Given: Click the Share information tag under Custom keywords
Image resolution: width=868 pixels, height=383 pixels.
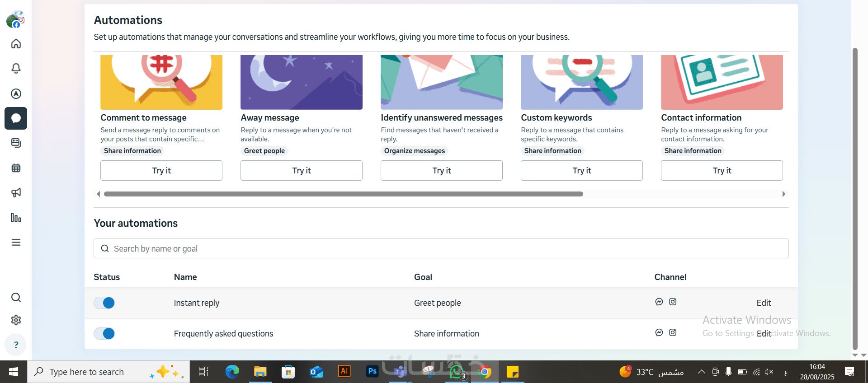Looking at the screenshot, I should (553, 151).
